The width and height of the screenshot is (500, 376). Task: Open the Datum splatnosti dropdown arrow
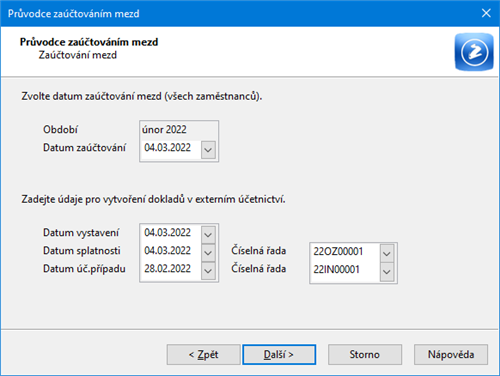click(208, 253)
